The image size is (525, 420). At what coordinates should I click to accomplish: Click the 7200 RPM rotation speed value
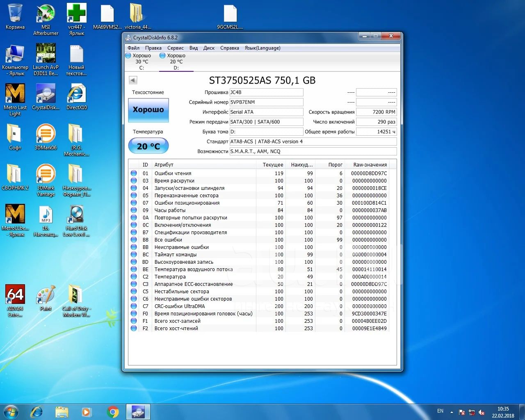point(376,112)
